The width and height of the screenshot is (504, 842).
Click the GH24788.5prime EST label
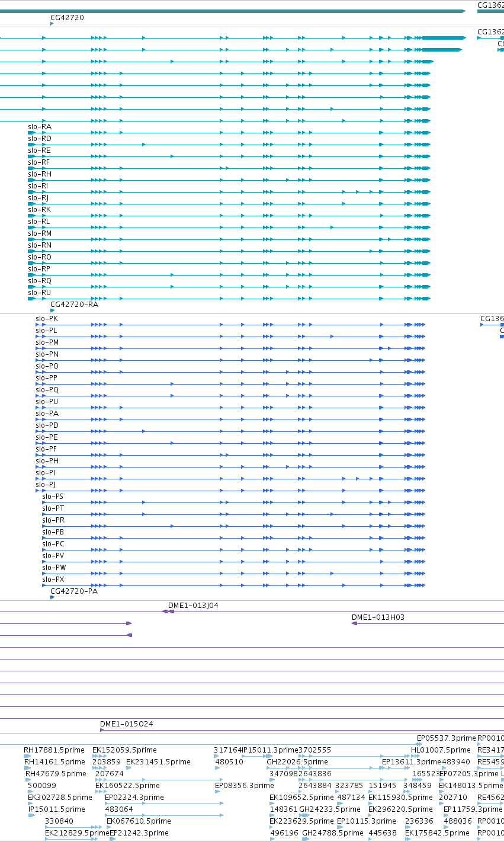(x=333, y=833)
